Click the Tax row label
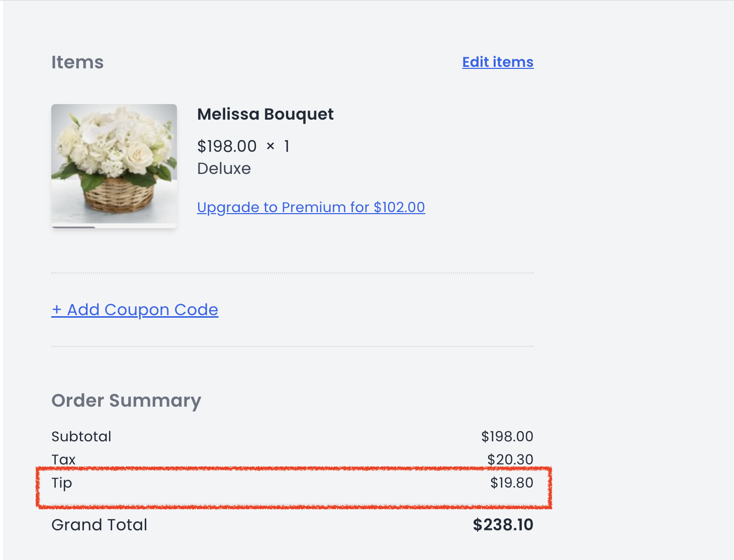Viewport: 734px width, 560px height. [63, 459]
